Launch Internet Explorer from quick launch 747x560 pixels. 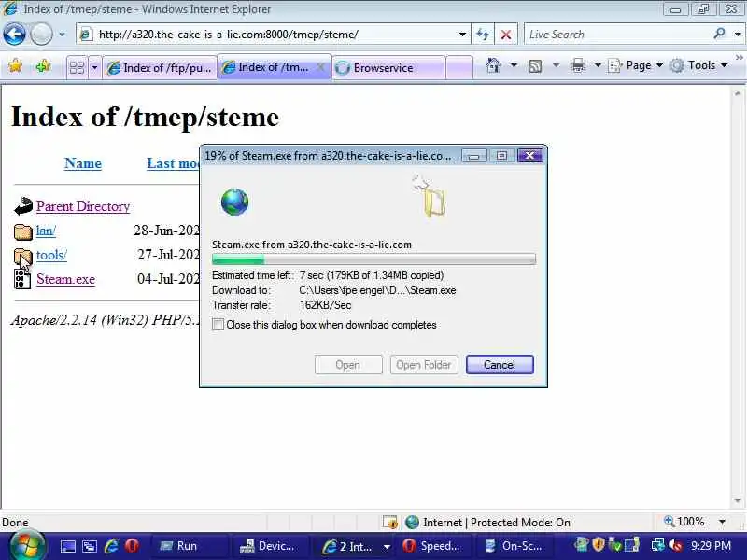tap(111, 546)
